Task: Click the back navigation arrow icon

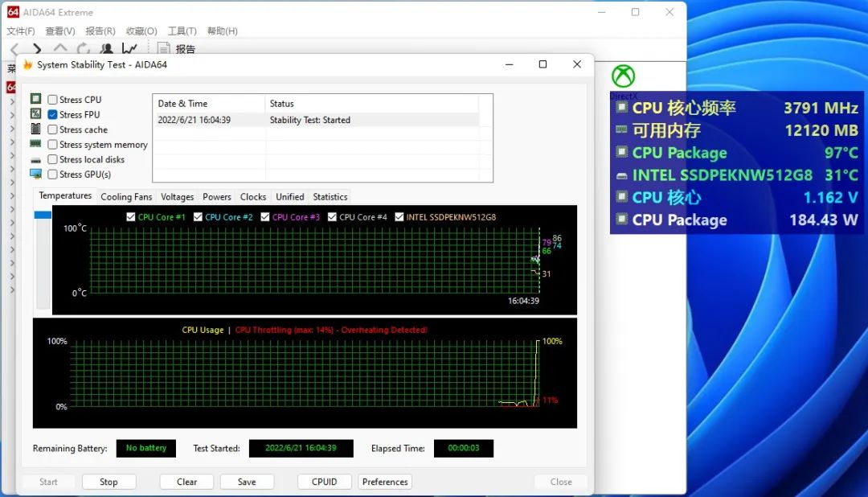Action: pos(16,48)
